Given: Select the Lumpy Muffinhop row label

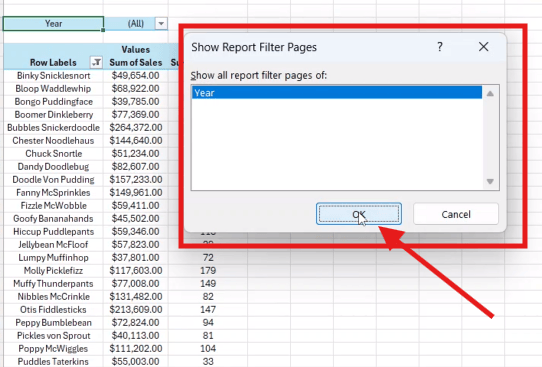Looking at the screenshot, I should [x=53, y=257].
